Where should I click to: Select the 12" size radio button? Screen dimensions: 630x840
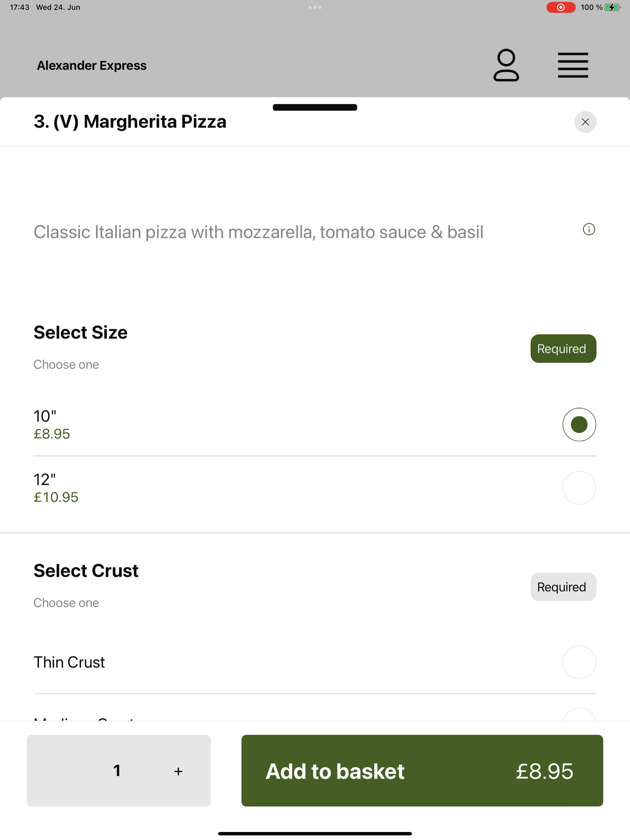click(579, 488)
